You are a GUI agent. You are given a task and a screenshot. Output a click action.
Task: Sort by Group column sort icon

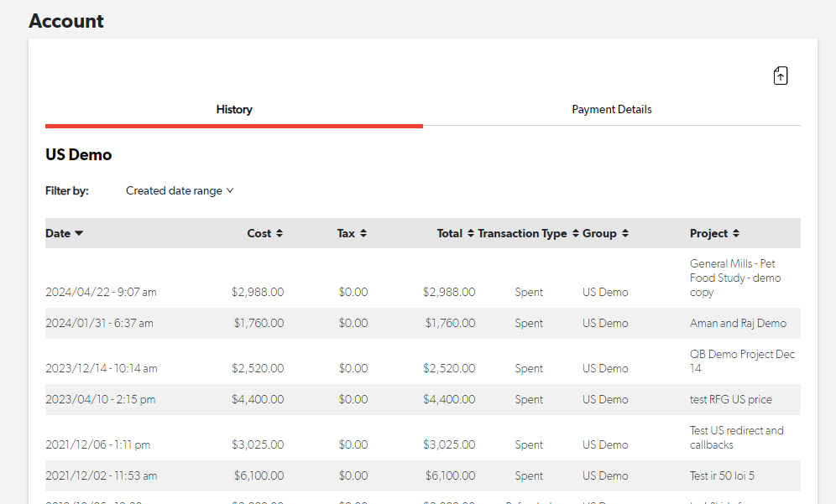click(625, 233)
